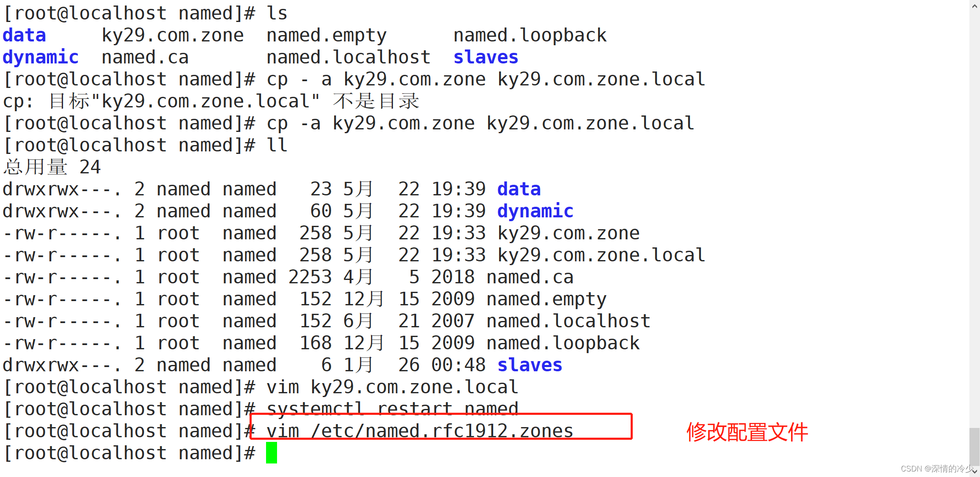
Task: Click the CSDN watermark text
Action: click(x=936, y=469)
